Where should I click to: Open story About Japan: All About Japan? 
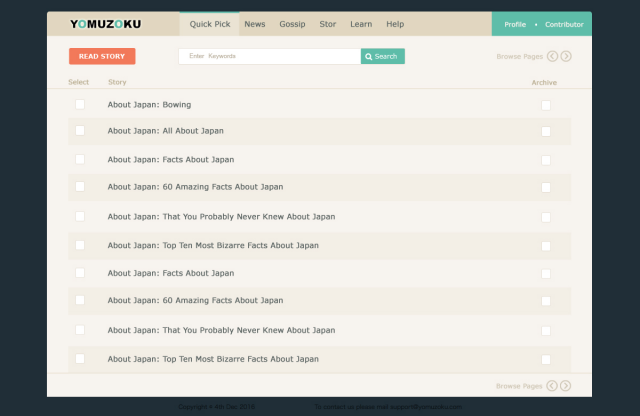(166, 131)
